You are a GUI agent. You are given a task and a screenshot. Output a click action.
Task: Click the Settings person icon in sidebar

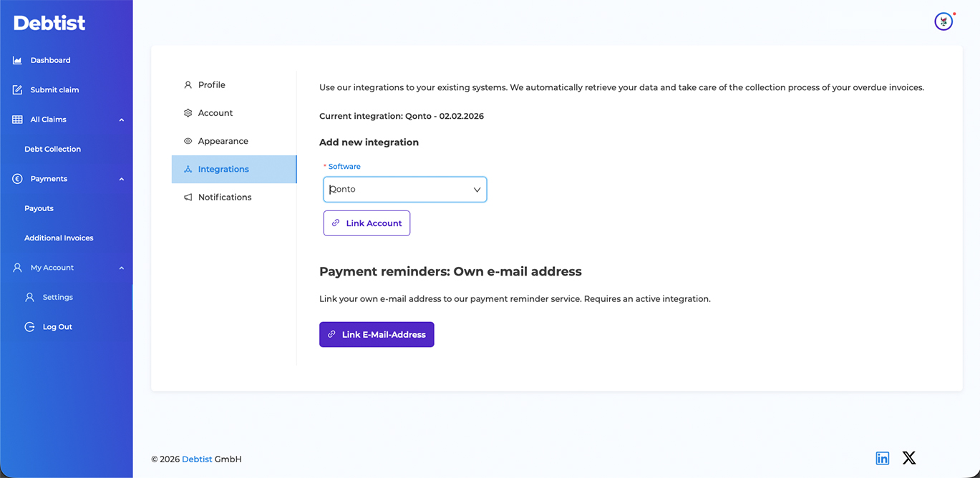(x=29, y=297)
